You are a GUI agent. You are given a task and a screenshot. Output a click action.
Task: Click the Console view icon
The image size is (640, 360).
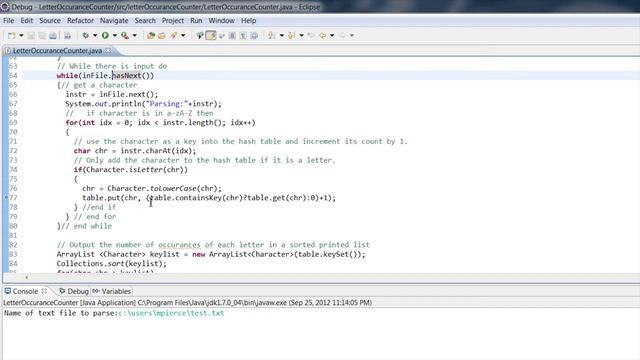[x=8, y=291]
